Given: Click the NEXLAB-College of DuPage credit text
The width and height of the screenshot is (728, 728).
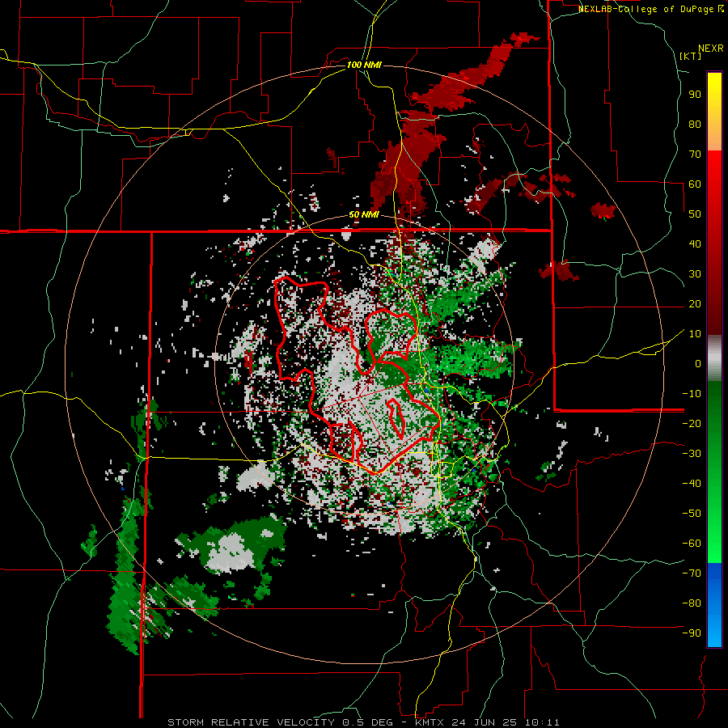Looking at the screenshot, I should tap(650, 9).
